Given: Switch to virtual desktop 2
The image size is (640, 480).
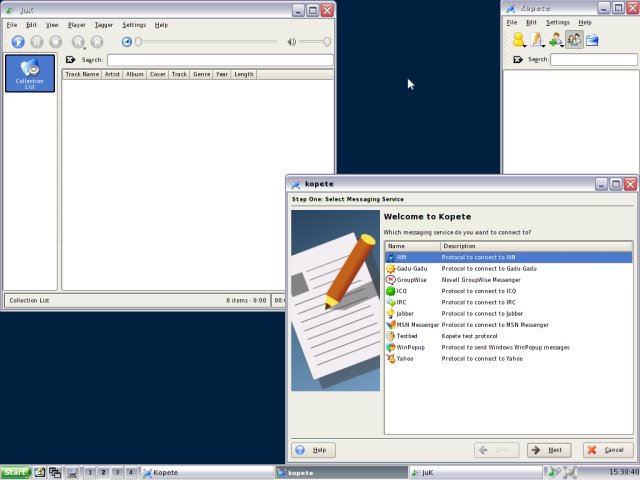Looking at the screenshot, I should point(103,472).
